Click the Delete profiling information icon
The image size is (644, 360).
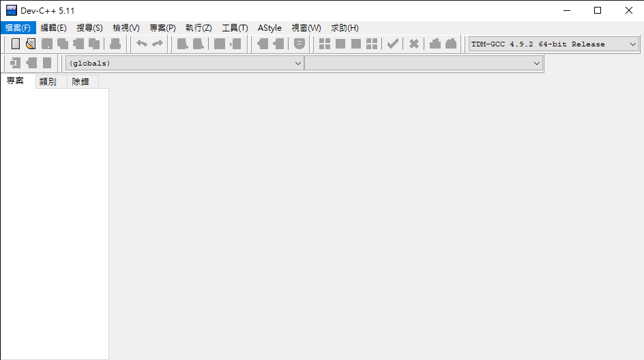[x=451, y=44]
